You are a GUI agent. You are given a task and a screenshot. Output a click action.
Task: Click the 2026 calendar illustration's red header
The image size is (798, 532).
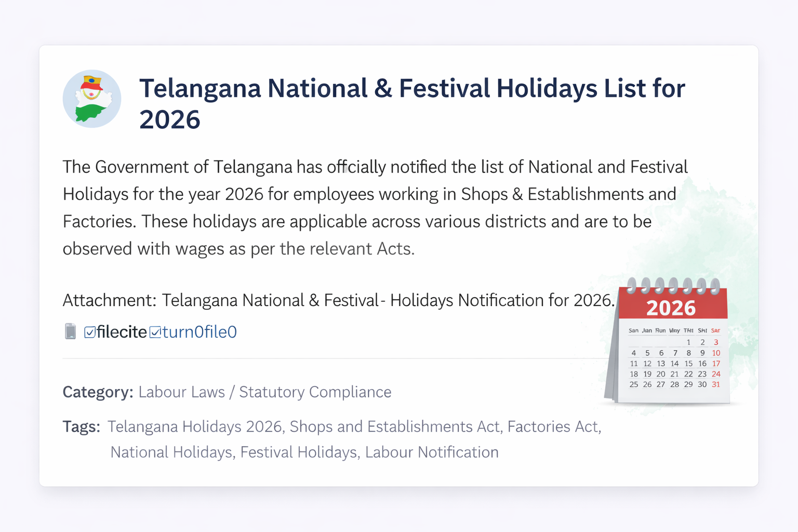point(672,308)
